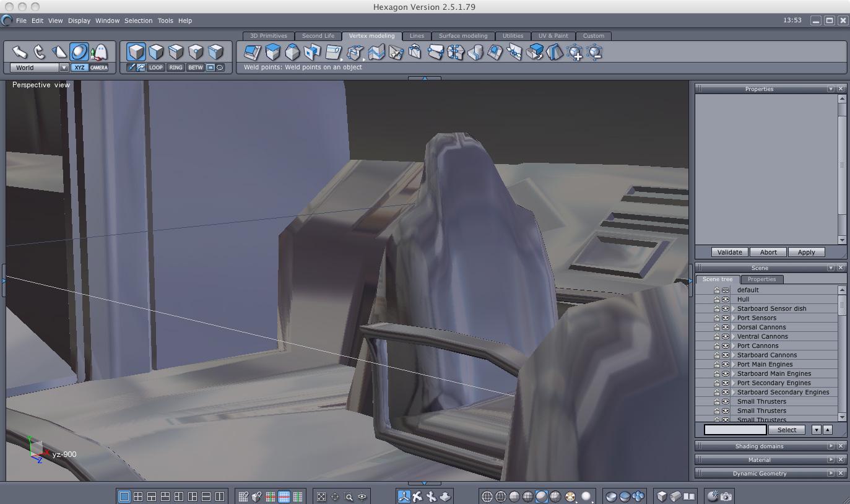Expand the Port Main Engines node

pyautogui.click(x=734, y=364)
